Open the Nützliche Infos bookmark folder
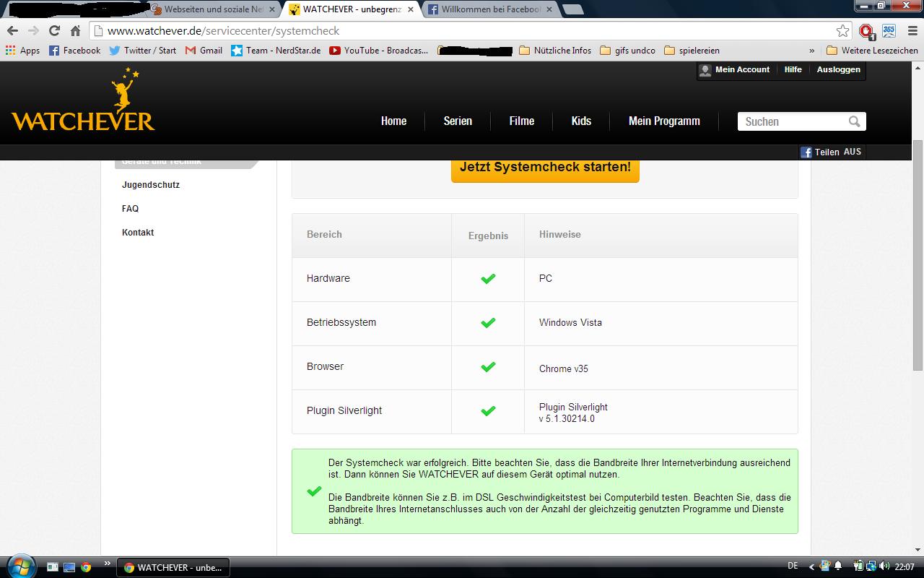The width and height of the screenshot is (924, 578). click(554, 51)
